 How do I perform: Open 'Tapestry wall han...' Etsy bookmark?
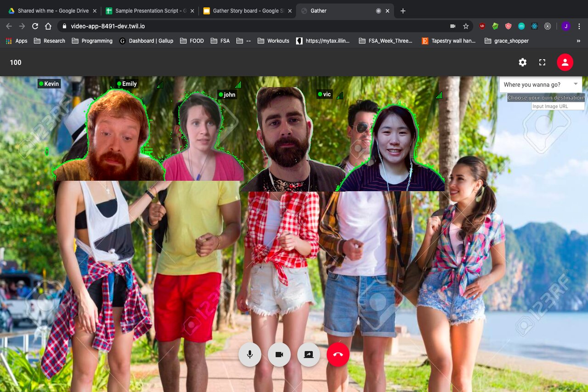click(449, 41)
